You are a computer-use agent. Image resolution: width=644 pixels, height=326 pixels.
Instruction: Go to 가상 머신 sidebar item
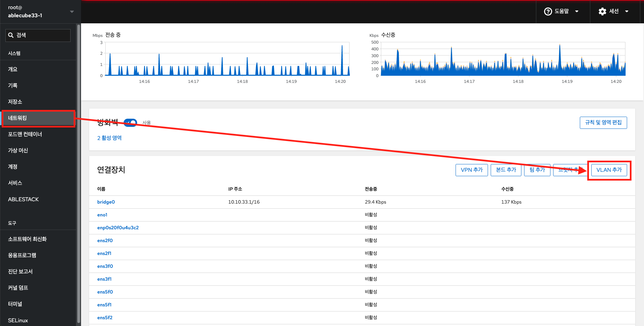[x=18, y=150]
